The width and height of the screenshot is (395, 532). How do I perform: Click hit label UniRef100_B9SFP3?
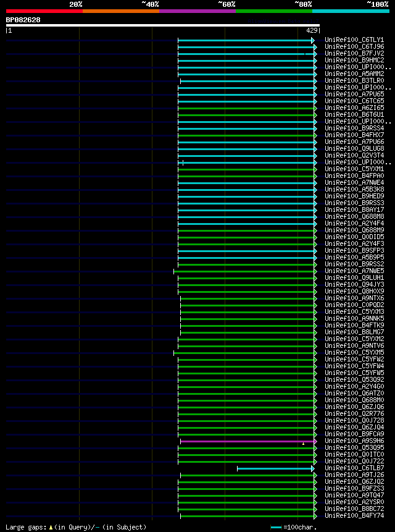coord(354,250)
